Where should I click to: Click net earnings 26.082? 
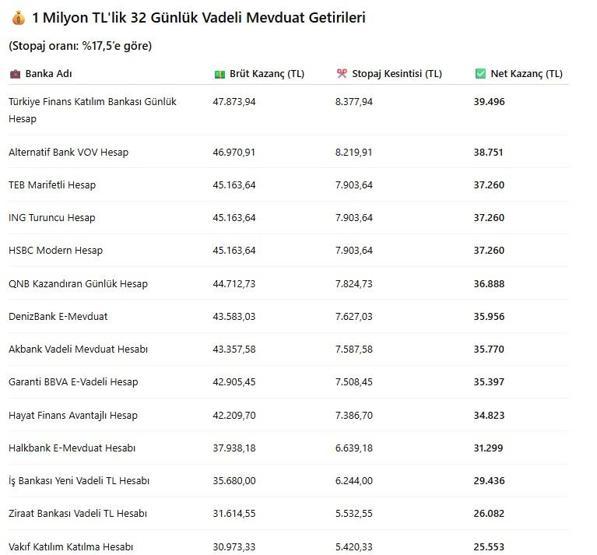pos(489,514)
